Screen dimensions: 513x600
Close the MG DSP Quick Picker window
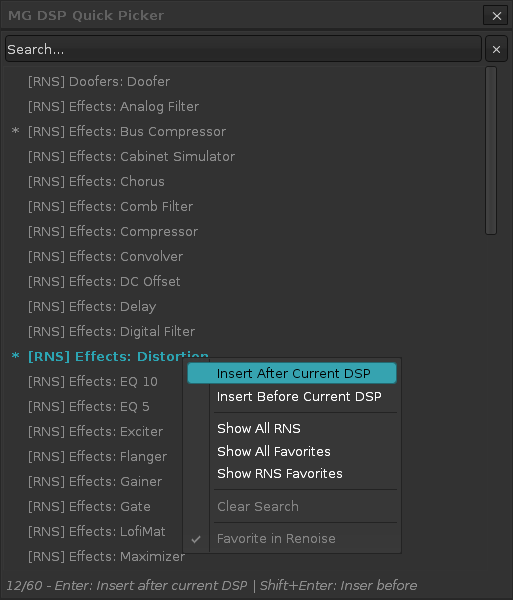(x=496, y=15)
